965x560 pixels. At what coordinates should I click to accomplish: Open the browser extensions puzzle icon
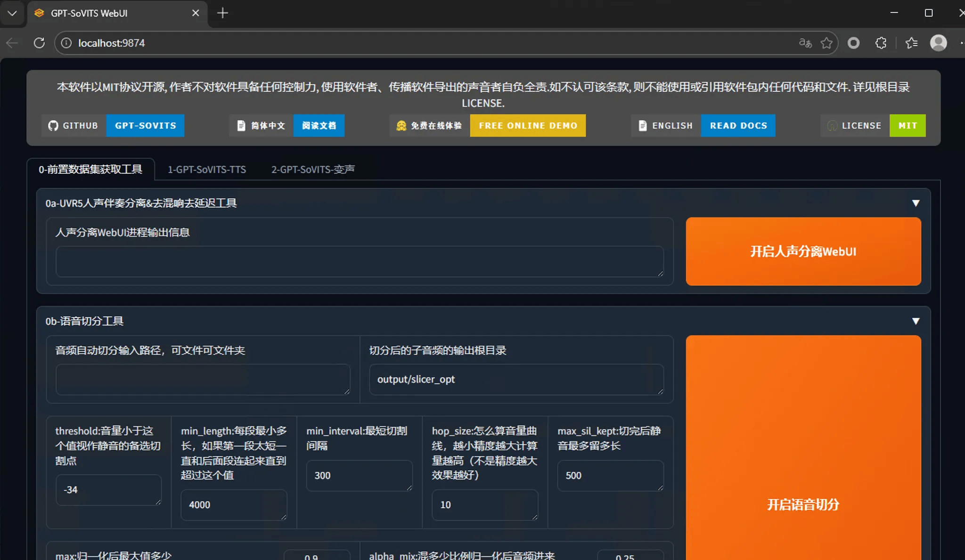click(881, 43)
